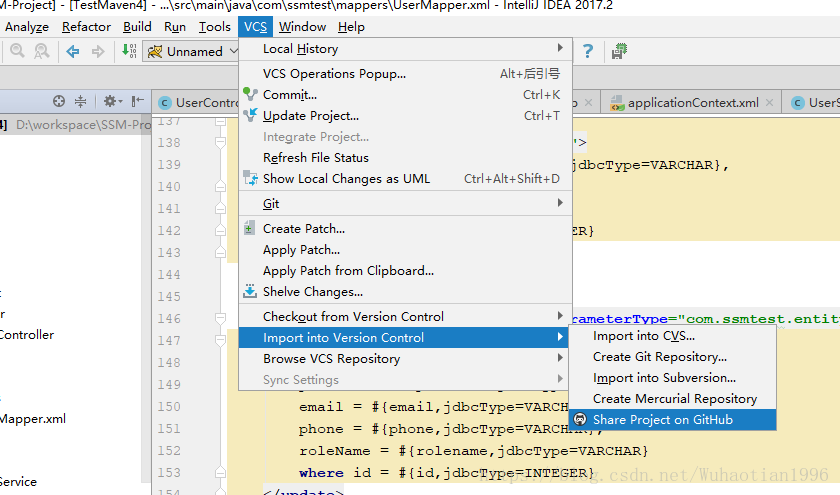Choose Commit from the VCS menu
The height and width of the screenshot is (495, 840).
point(406,95)
